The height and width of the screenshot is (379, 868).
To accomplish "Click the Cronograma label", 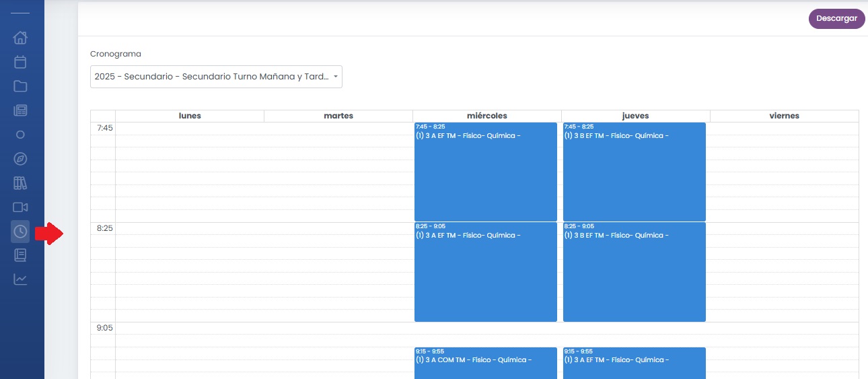I will coord(116,54).
